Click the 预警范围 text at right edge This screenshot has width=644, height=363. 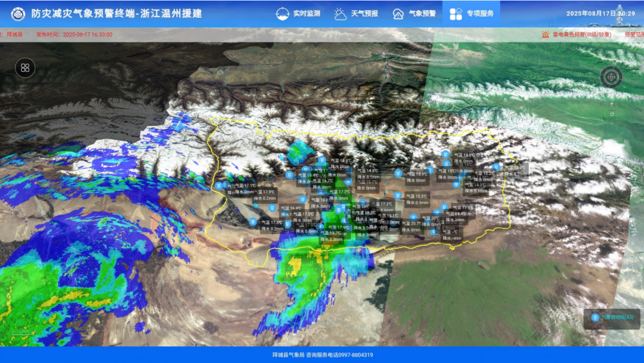(634, 35)
